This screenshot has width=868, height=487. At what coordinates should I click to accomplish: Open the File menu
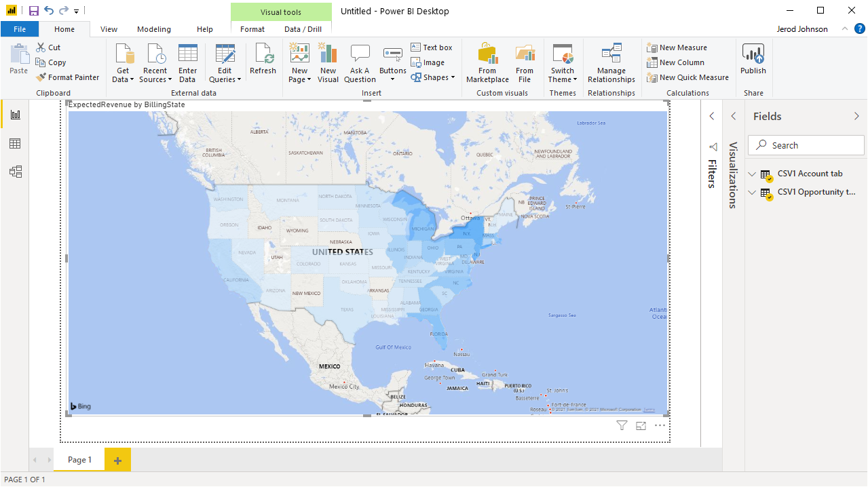tap(20, 29)
